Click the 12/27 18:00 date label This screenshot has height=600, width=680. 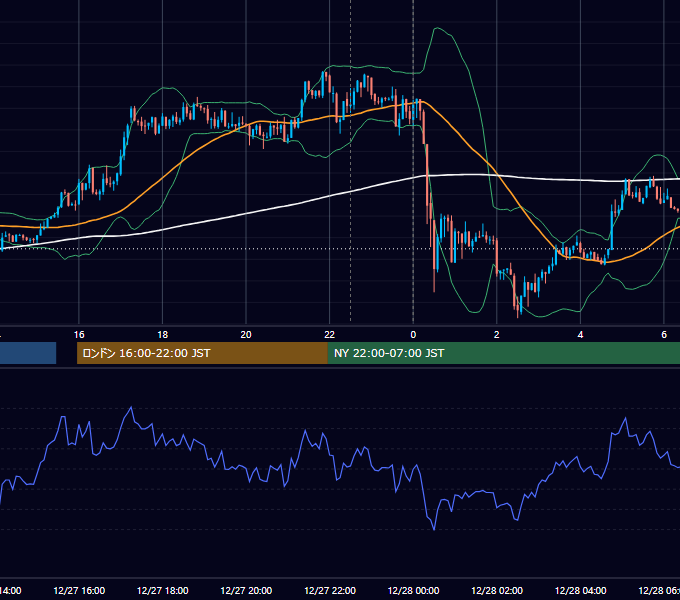coord(163,590)
